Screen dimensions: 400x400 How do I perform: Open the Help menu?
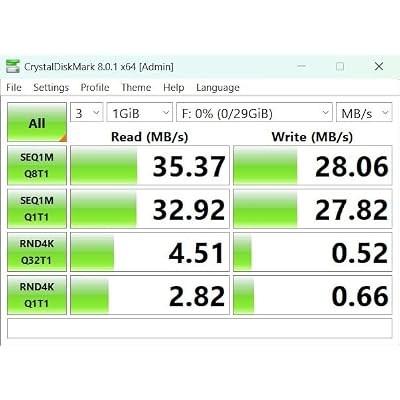click(174, 88)
